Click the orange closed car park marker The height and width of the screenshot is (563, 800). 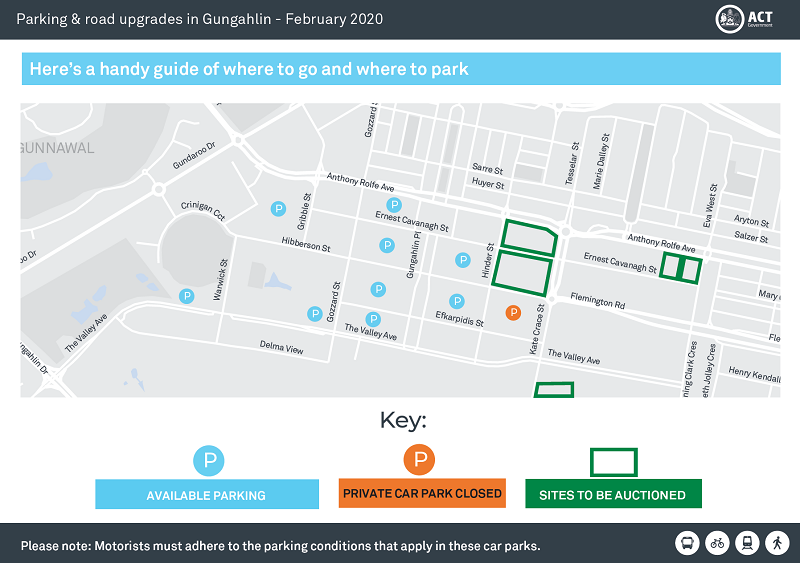click(513, 312)
